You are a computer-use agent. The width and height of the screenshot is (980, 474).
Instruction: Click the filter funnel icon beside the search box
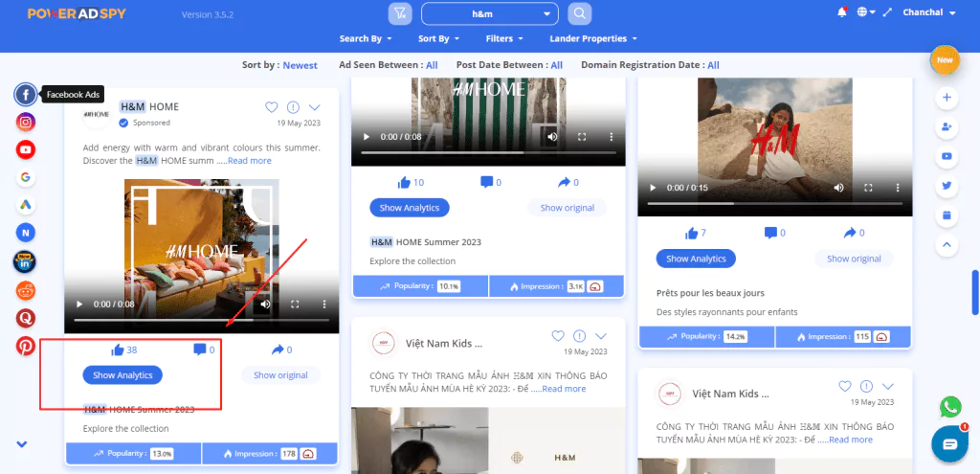pyautogui.click(x=400, y=13)
